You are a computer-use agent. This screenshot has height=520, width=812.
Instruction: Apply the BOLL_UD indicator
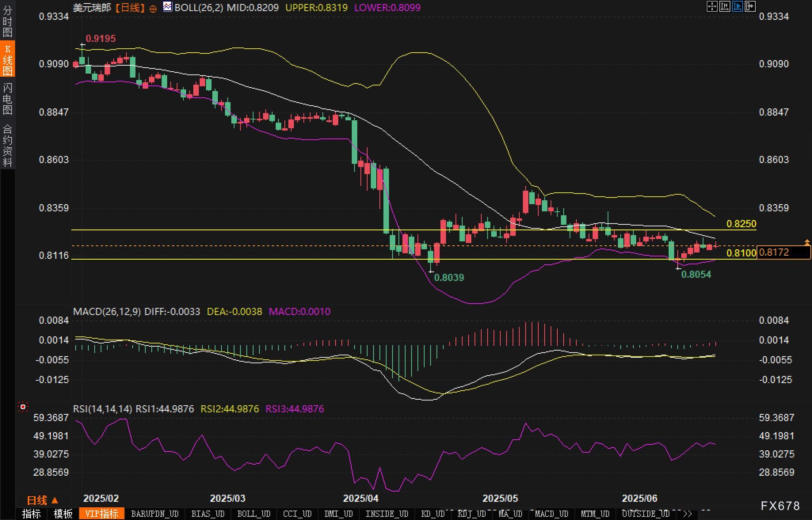[x=254, y=514]
